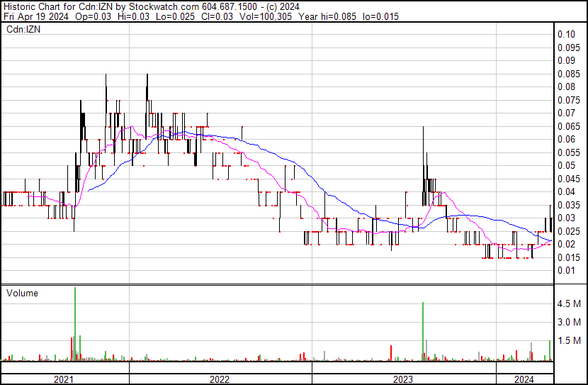Click the Op=0.03 opening price value
Image resolution: width=588 pixels, height=385 pixels.
[93, 16]
